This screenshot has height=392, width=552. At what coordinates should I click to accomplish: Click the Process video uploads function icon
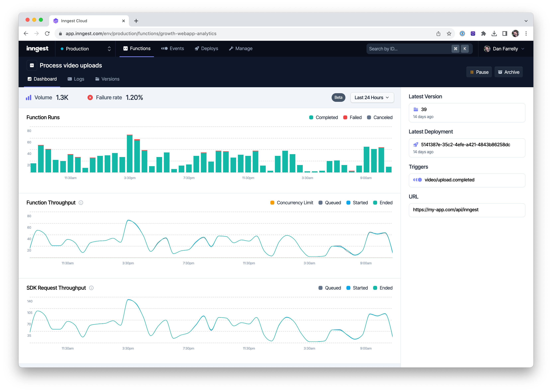(32, 65)
